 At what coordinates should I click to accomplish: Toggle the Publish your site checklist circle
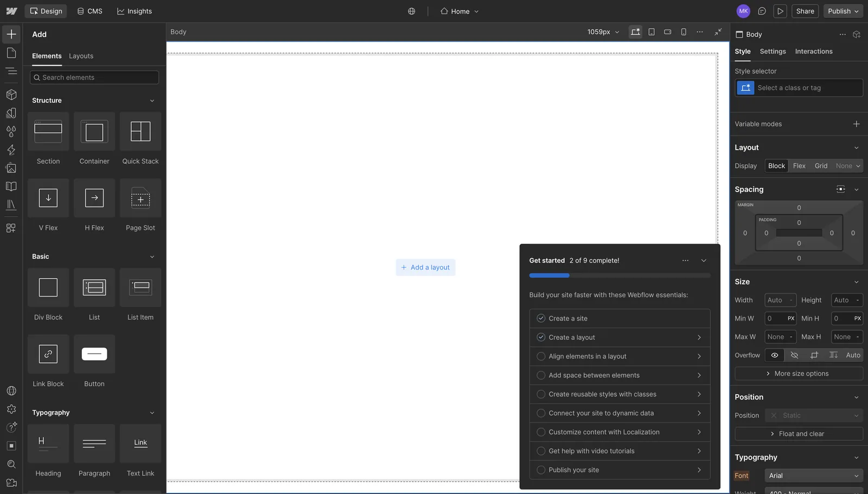coord(541,470)
